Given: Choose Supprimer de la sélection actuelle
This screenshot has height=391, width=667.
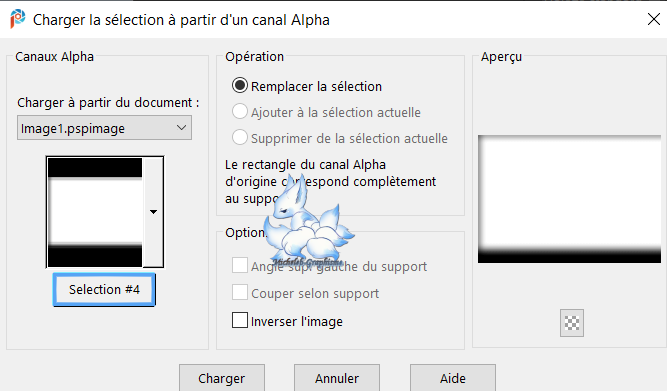Looking at the screenshot, I should (x=240, y=138).
